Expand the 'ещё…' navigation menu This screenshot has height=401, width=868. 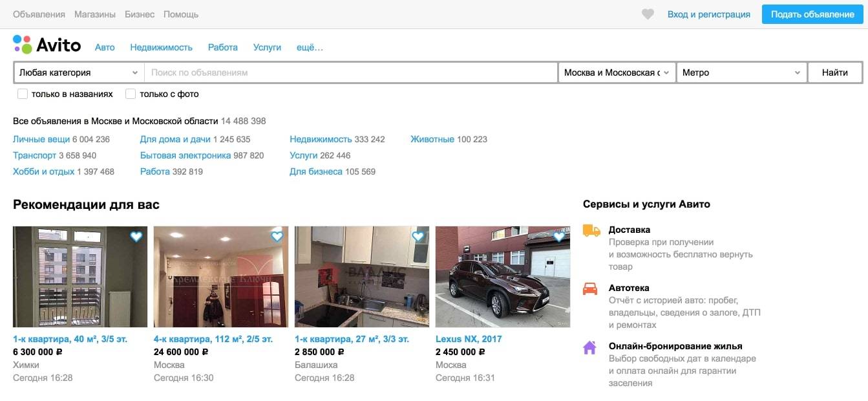[x=310, y=47]
